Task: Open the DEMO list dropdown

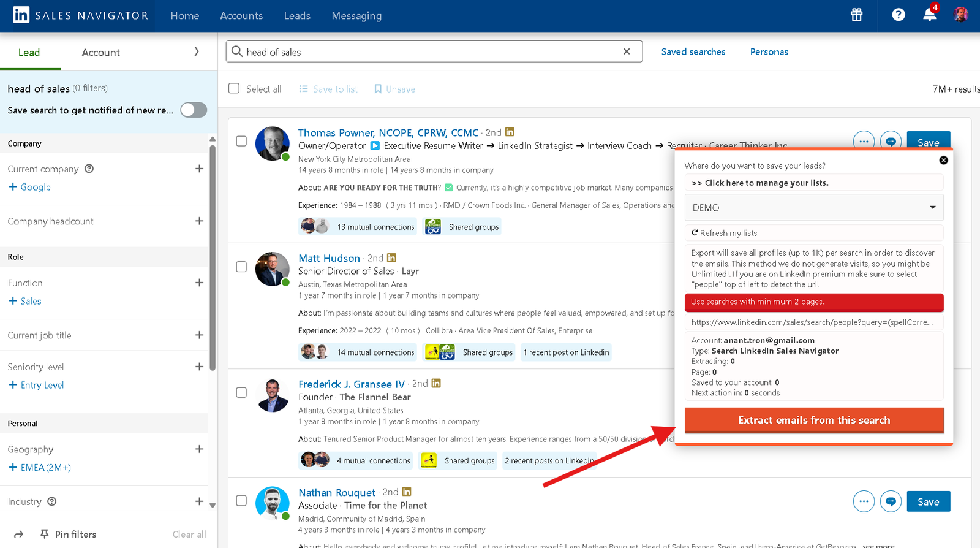Action: click(x=814, y=208)
